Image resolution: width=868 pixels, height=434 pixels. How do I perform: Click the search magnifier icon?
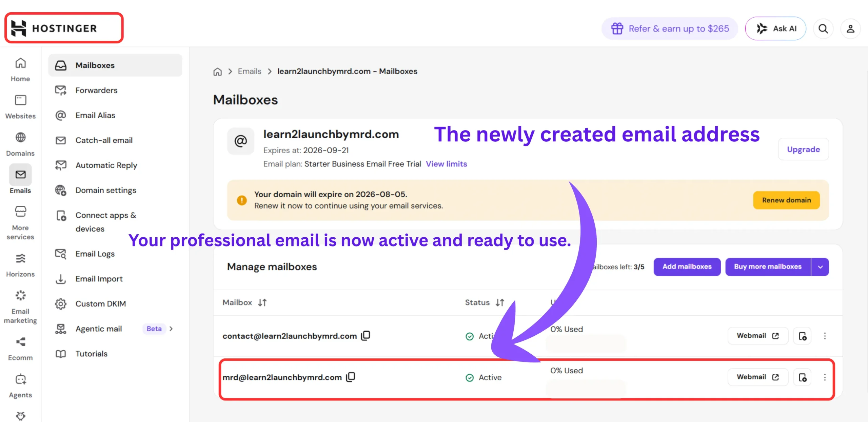tap(823, 28)
